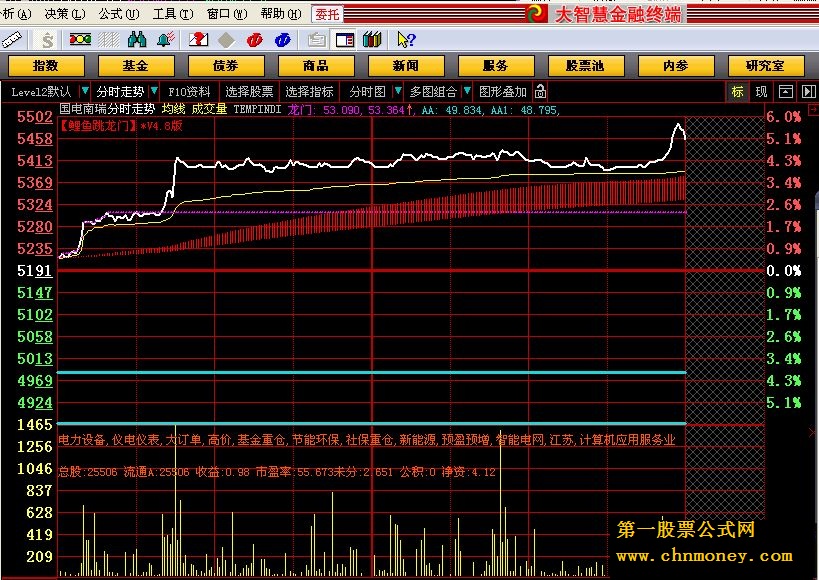Click the 5191 baseline price label
819x580 pixels.
point(34,271)
